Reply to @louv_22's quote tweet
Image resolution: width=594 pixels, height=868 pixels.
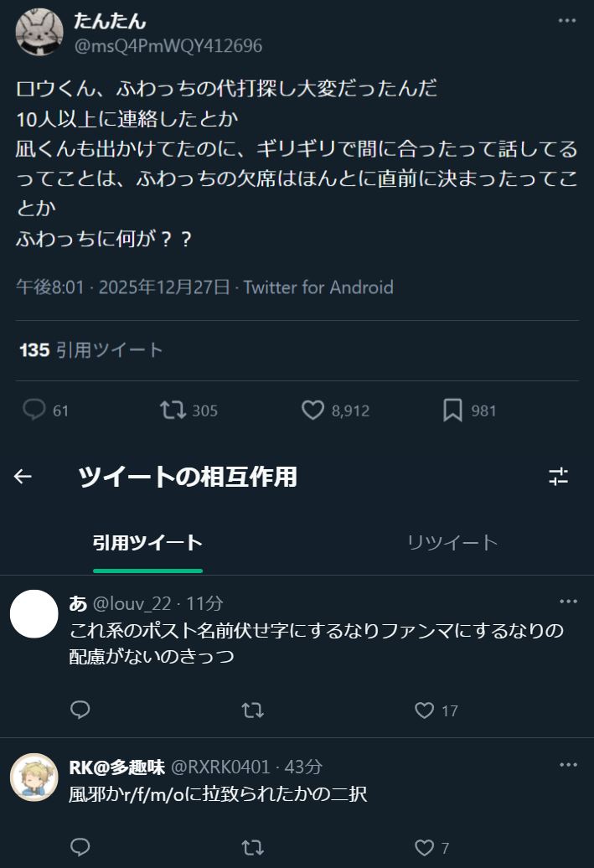point(80,710)
